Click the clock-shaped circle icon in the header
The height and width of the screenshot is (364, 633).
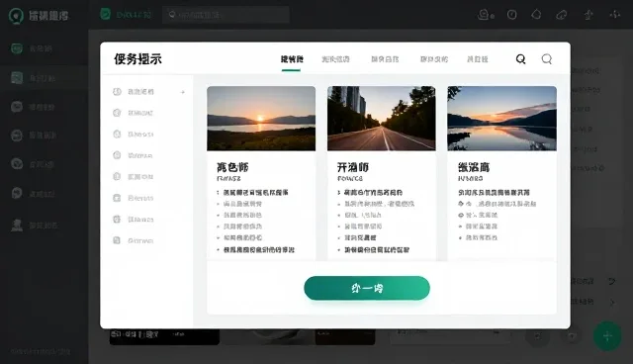tap(512, 15)
